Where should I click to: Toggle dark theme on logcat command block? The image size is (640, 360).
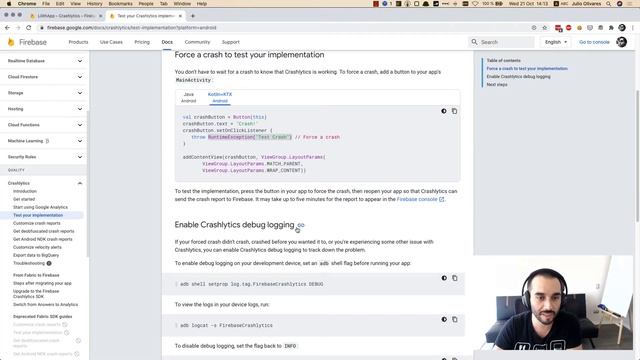tap(444, 319)
